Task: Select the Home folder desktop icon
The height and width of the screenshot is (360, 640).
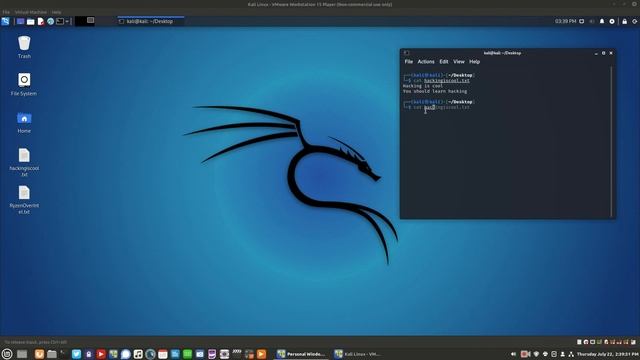Action: [x=24, y=122]
